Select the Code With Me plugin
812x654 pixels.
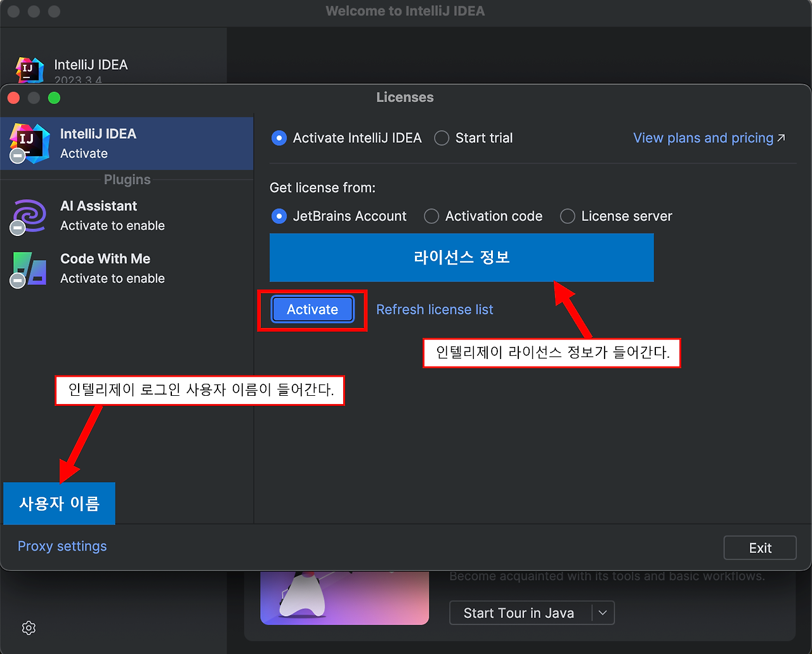point(105,268)
